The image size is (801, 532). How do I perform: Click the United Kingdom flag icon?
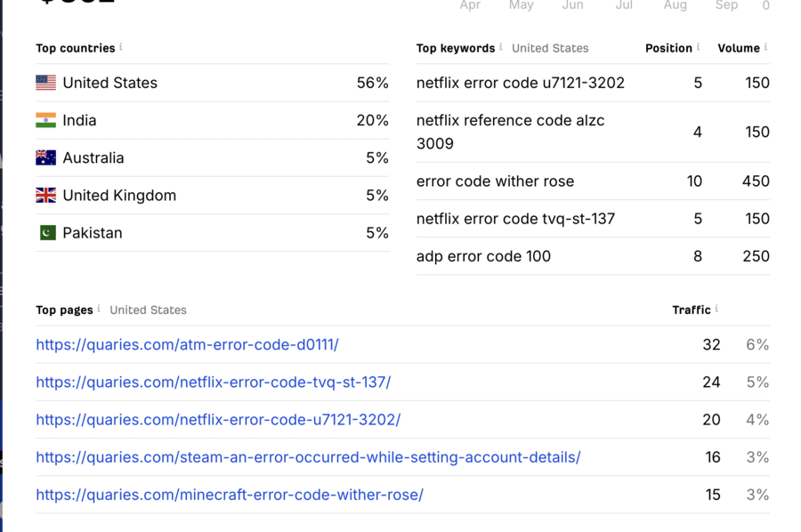45,195
